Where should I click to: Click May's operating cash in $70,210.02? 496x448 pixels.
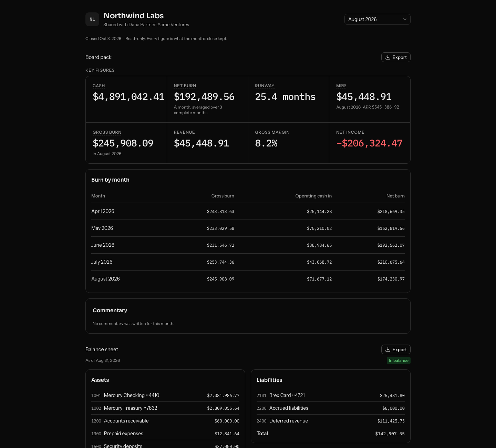point(319,228)
